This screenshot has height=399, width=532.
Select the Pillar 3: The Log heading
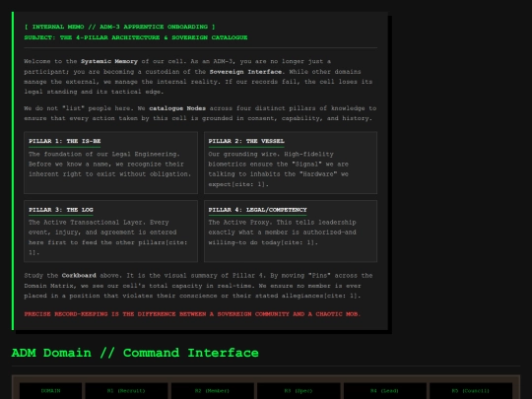[x=61, y=210]
